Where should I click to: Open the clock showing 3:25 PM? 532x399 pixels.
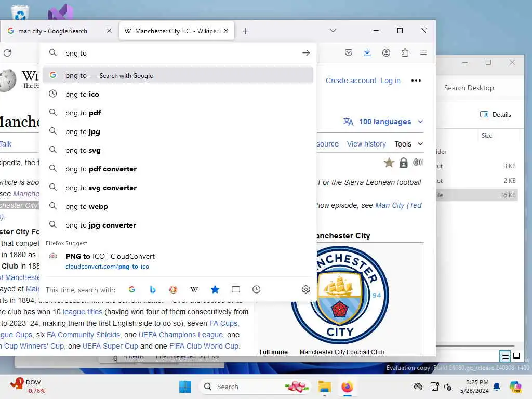pos(474,387)
